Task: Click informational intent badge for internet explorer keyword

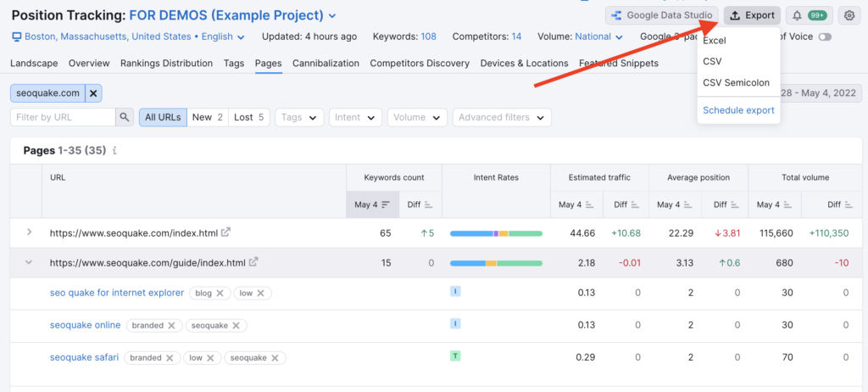Action: pos(455,291)
